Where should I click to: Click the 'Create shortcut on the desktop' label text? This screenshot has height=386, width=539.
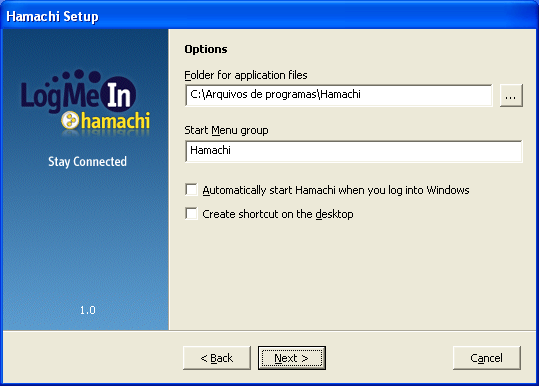pos(278,214)
